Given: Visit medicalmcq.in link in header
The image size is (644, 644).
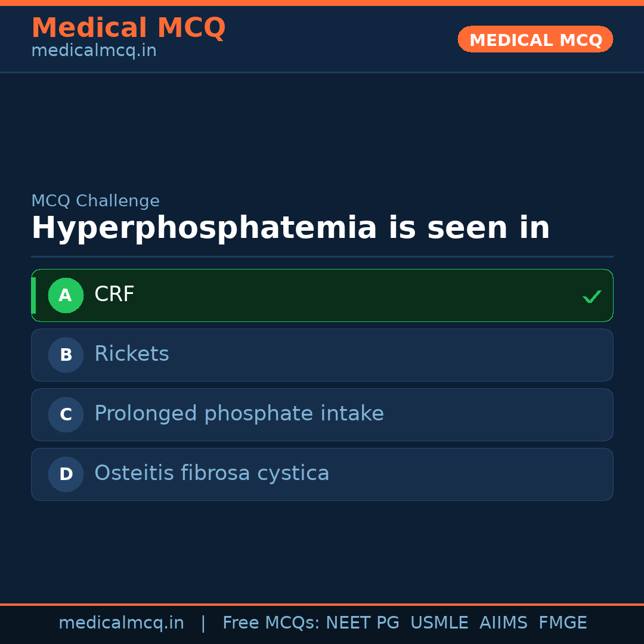Looking at the screenshot, I should [x=94, y=51].
